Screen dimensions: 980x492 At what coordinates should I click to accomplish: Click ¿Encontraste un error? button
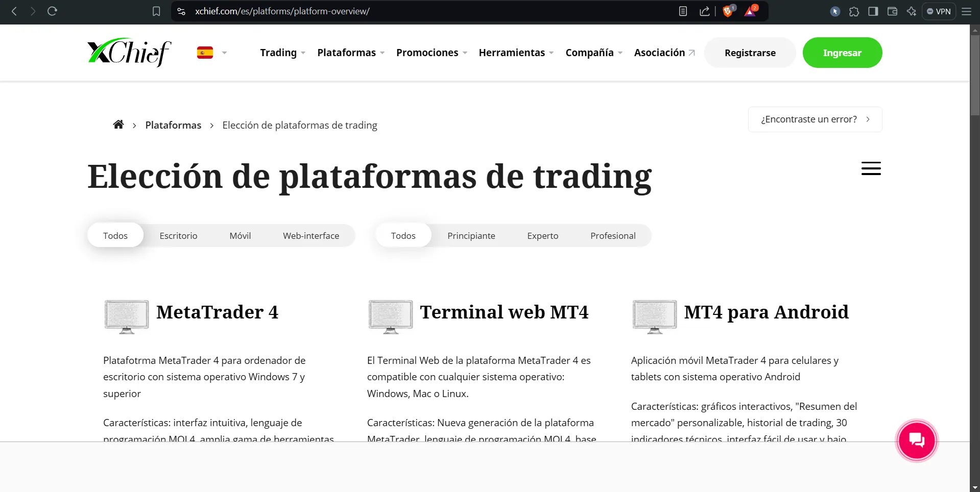[x=815, y=119]
